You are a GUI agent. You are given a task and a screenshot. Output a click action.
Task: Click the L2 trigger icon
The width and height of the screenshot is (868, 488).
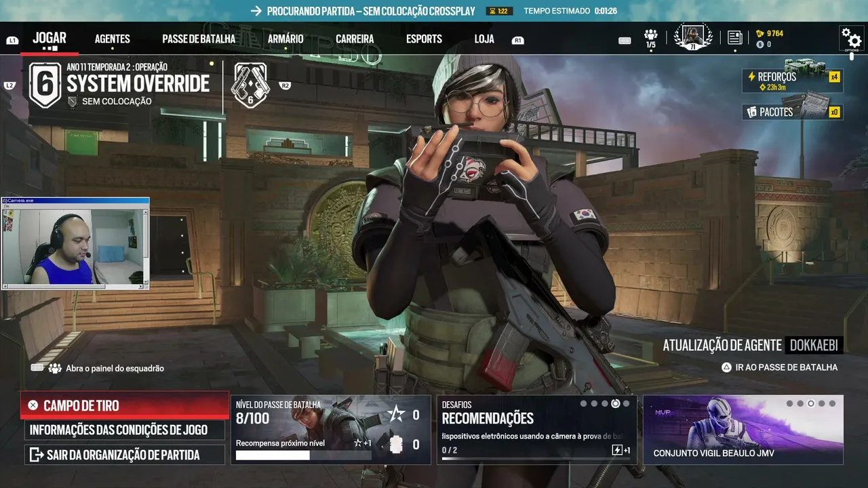pyautogui.click(x=9, y=85)
